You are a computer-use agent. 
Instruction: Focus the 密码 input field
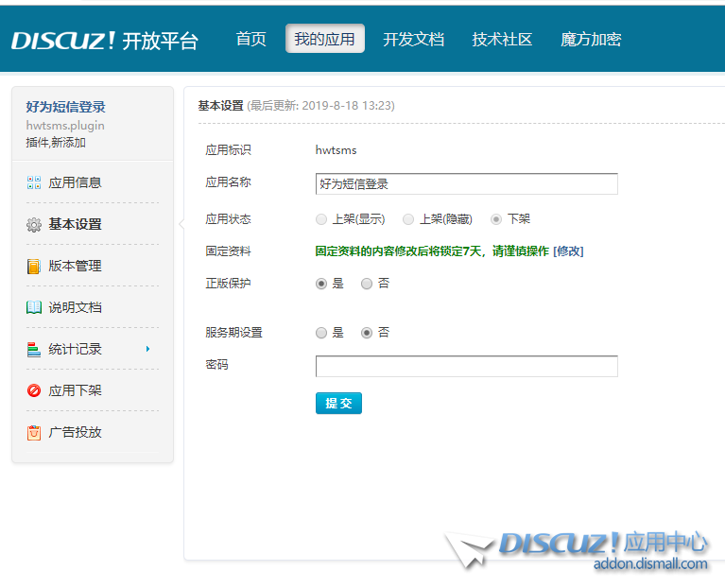[466, 367]
